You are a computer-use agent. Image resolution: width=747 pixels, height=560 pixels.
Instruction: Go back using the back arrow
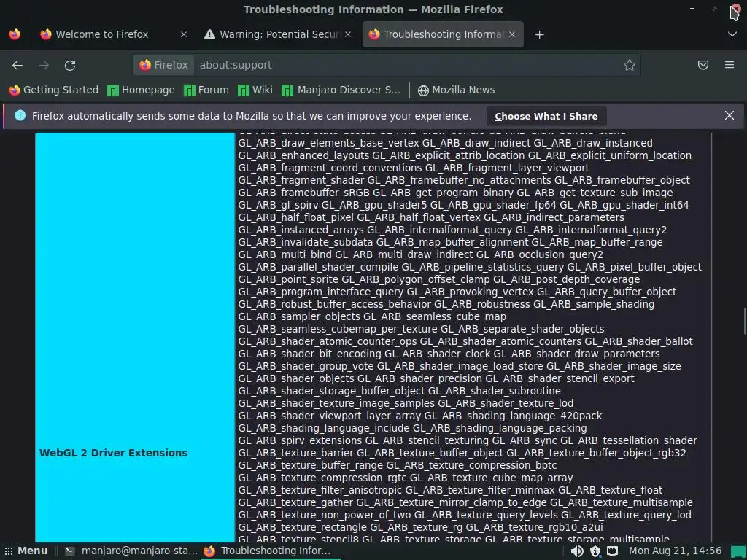click(x=18, y=65)
